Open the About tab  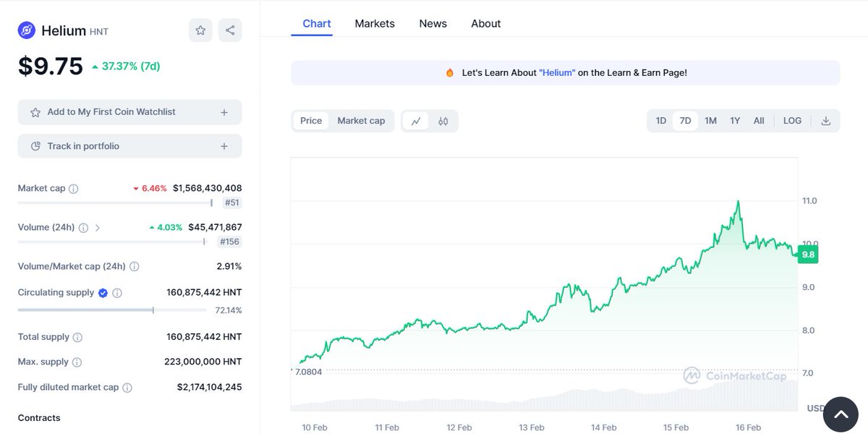coord(486,23)
